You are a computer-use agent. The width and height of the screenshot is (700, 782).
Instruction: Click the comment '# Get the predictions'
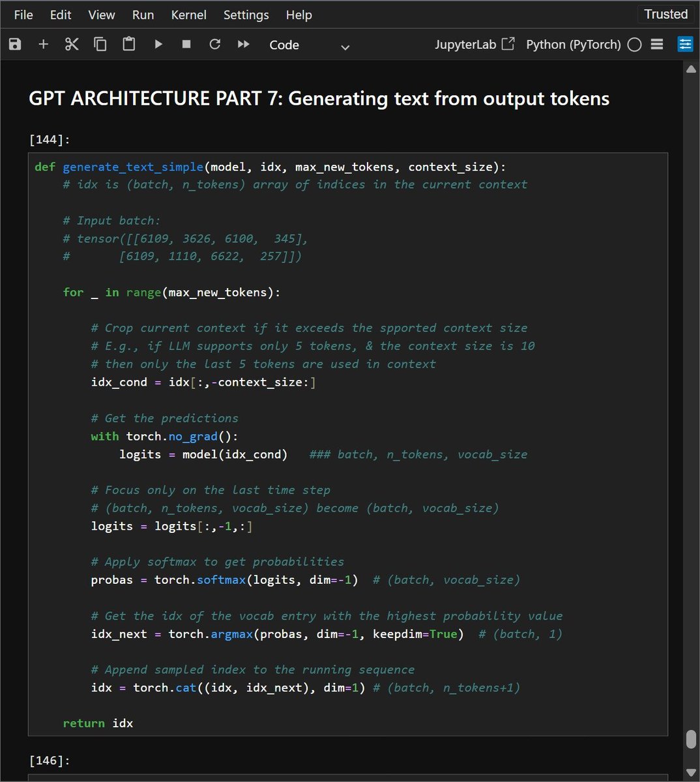pos(165,418)
